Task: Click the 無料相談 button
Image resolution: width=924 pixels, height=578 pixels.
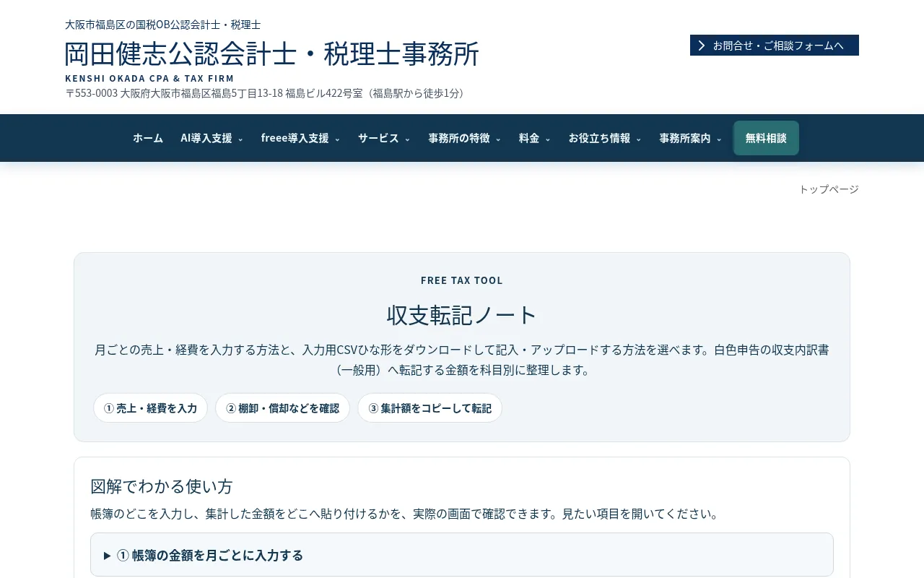Action: [x=766, y=138]
